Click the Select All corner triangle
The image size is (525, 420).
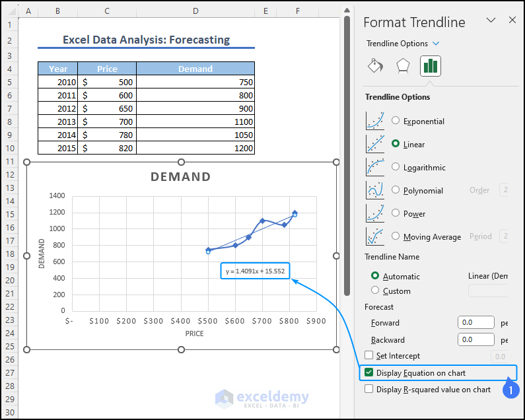point(12,12)
